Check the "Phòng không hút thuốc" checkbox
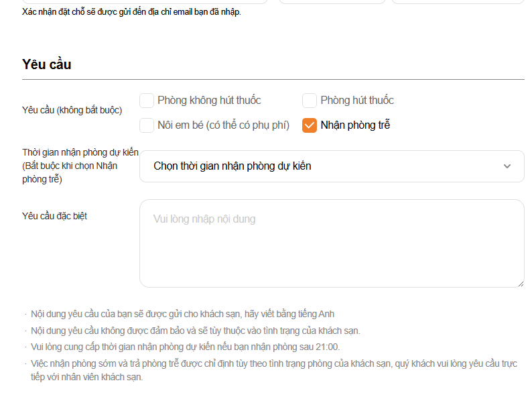The width and height of the screenshot is (532, 401). click(x=147, y=101)
